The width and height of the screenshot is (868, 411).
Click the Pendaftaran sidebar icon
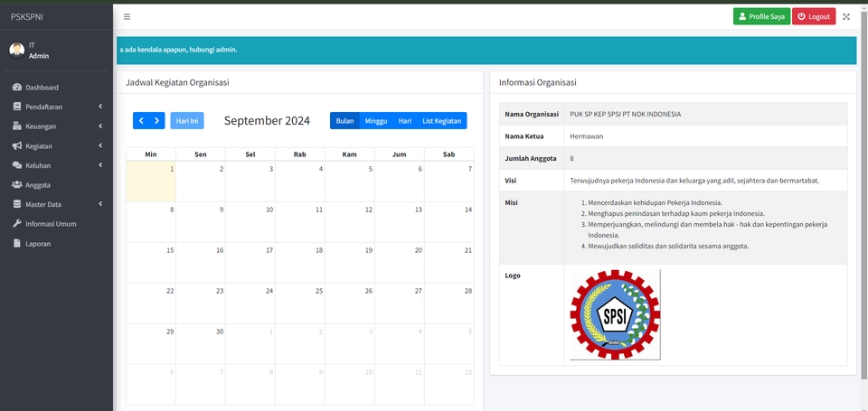(16, 107)
